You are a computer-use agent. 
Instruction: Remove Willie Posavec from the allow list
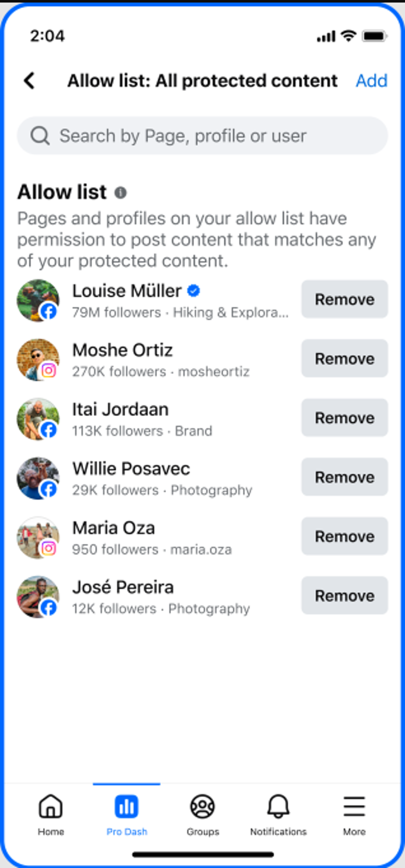coord(344,477)
